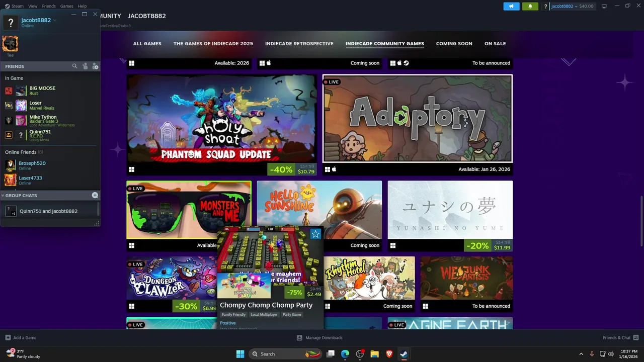Viewport: 644px width, 362px height.
Task: Click the Local Multiplayer tag on Chompy popup
Action: click(x=264, y=315)
